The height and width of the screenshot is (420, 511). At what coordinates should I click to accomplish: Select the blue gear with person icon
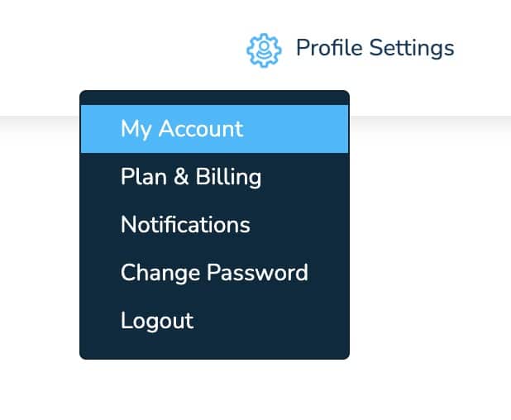tap(264, 50)
